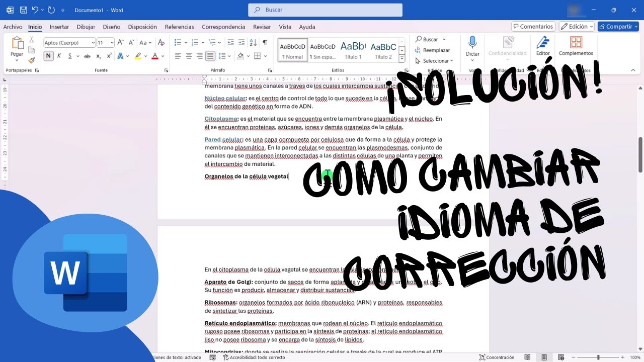The height and width of the screenshot is (362, 644).
Task: Click the red font color button
Action: [155, 56]
